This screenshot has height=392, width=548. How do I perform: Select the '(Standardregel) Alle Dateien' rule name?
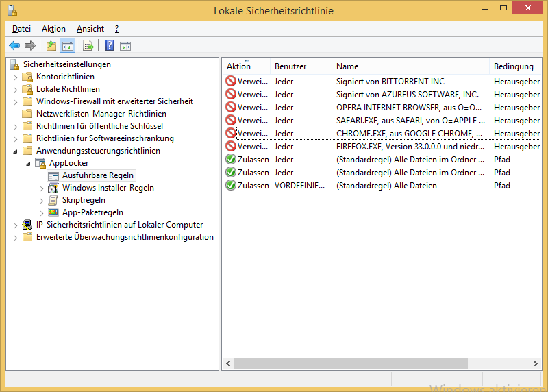386,186
